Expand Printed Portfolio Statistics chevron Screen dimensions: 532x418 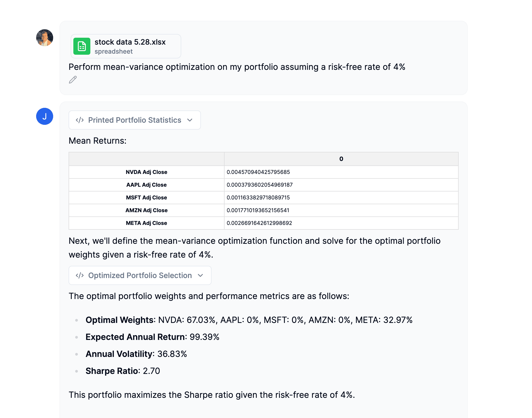190,120
